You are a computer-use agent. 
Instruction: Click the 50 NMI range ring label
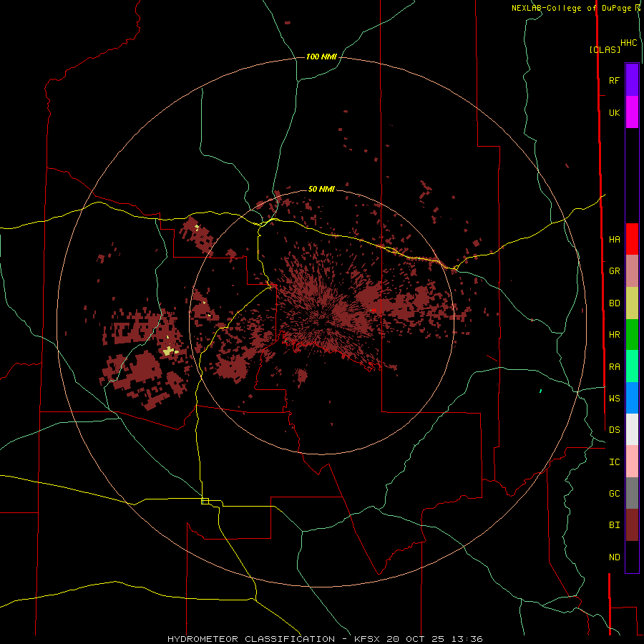pyautogui.click(x=321, y=189)
